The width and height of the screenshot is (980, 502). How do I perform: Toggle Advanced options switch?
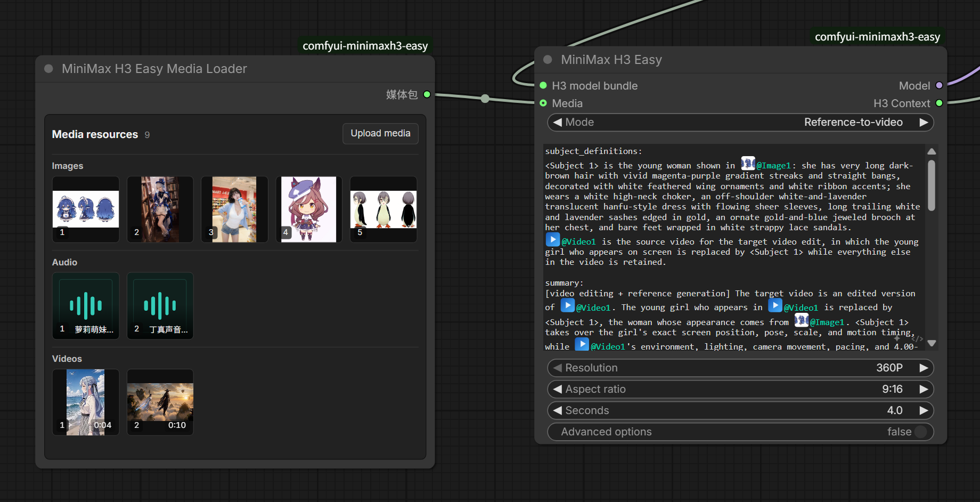click(920, 432)
